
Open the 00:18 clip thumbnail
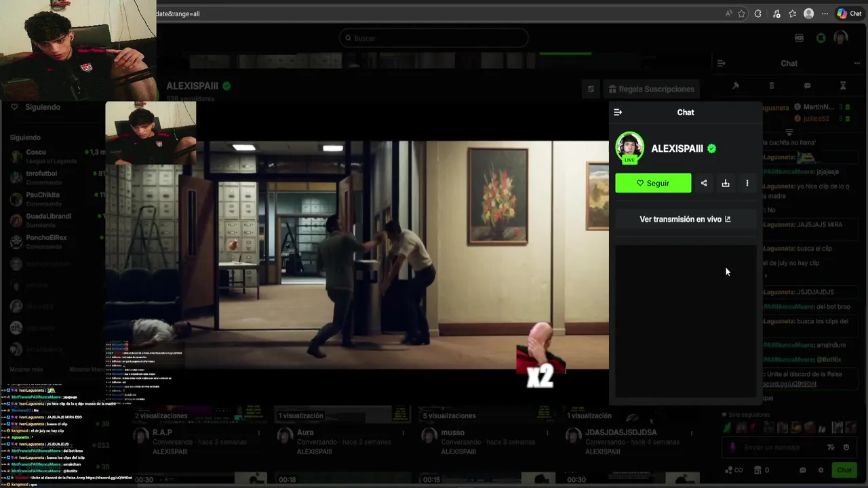342,479
